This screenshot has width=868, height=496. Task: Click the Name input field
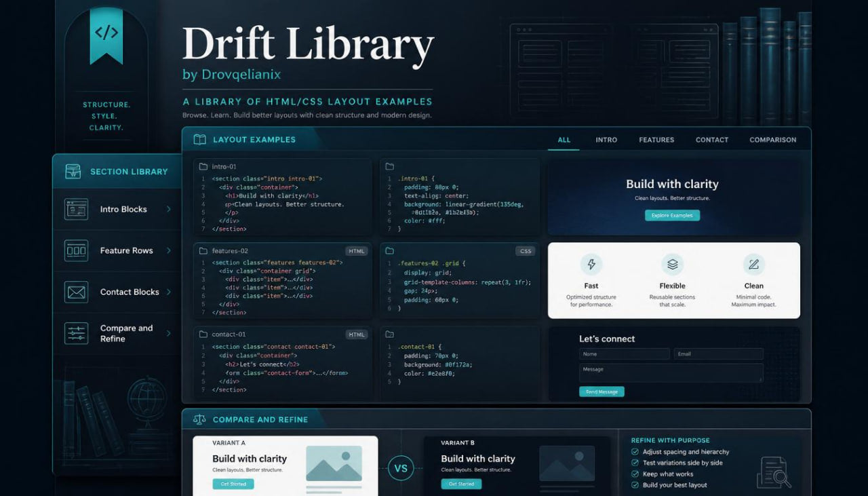coord(625,354)
